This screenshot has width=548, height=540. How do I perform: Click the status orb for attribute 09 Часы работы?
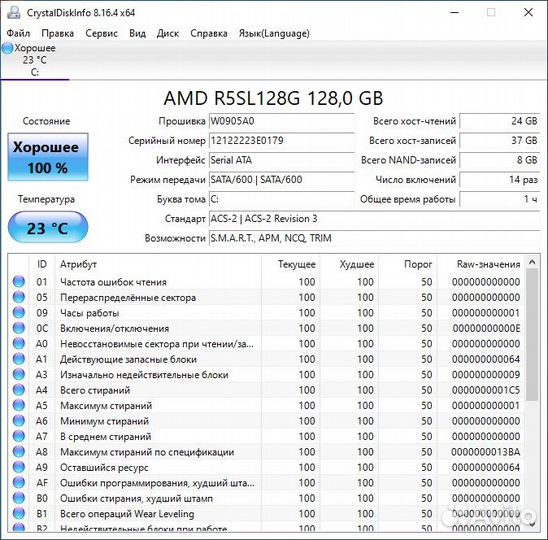(19, 313)
